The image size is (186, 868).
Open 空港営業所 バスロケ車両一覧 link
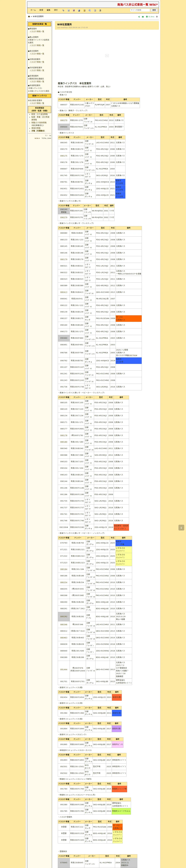click(37, 82)
